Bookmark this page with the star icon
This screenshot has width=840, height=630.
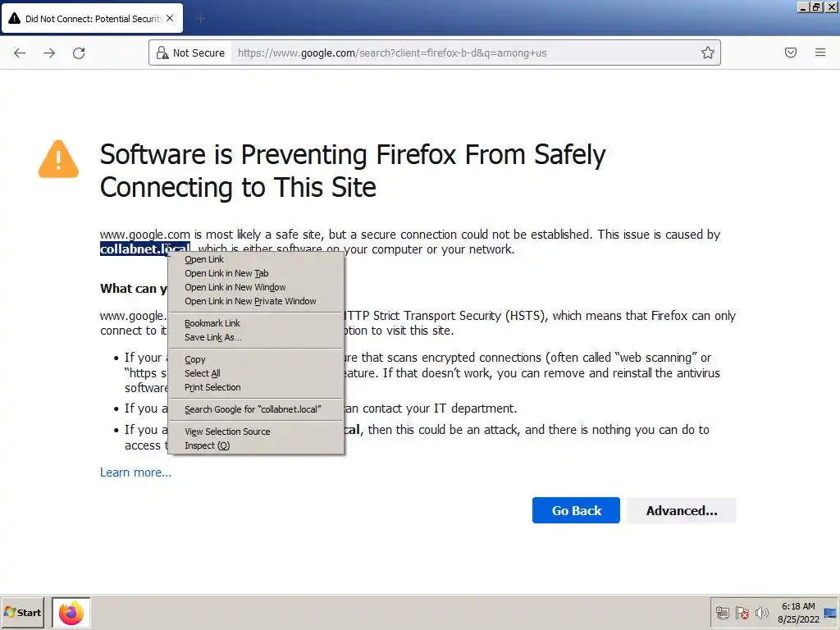click(x=708, y=52)
